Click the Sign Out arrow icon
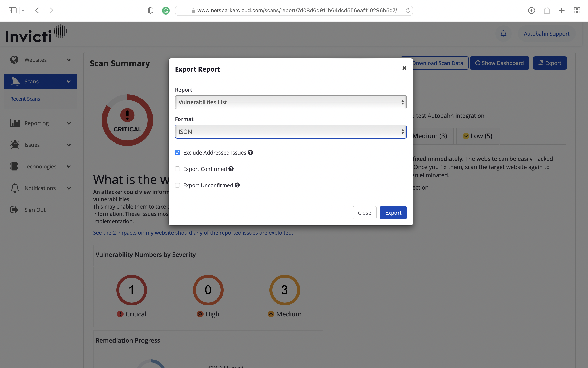 [14, 210]
